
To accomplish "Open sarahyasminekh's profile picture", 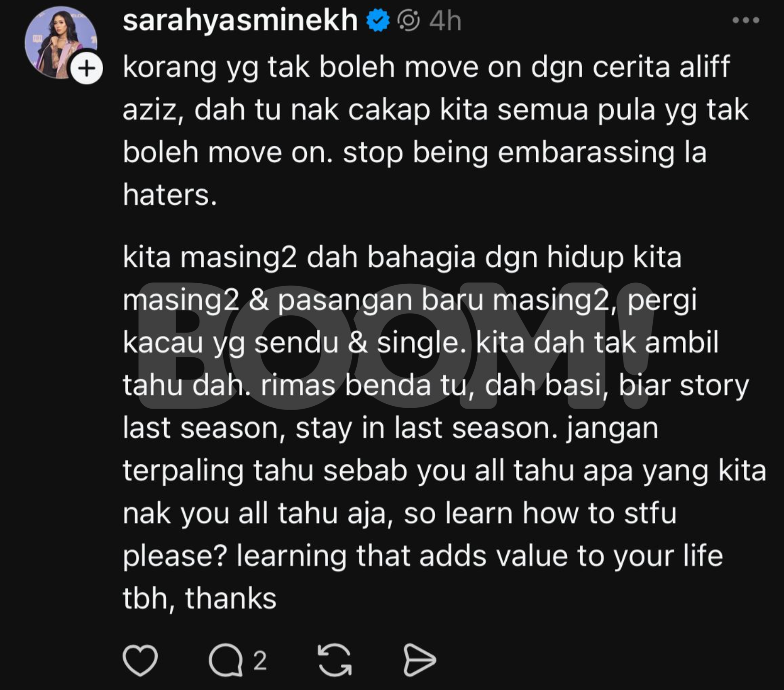I will pos(60,43).
